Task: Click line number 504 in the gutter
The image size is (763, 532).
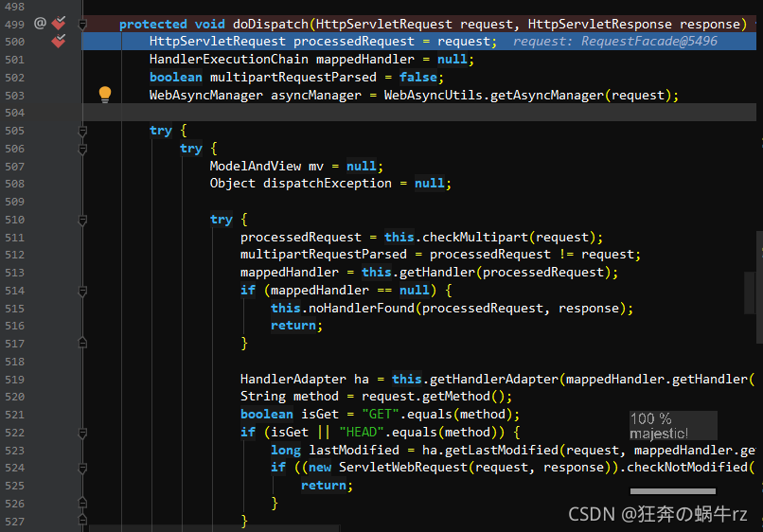Action: pos(14,113)
